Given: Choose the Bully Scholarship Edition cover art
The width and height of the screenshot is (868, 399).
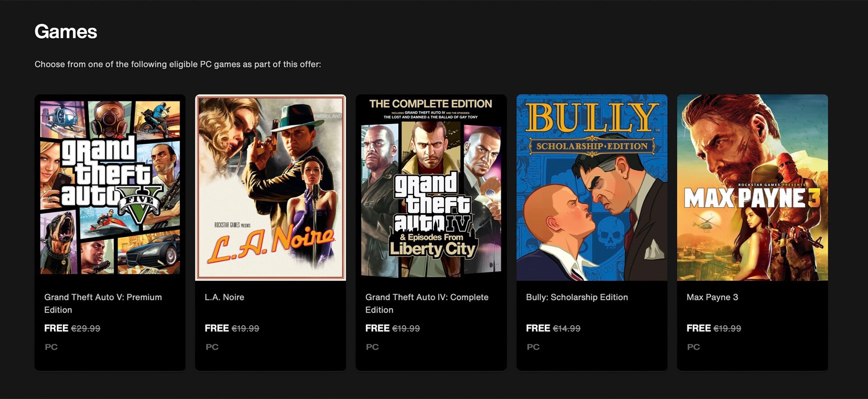Looking at the screenshot, I should coord(592,187).
